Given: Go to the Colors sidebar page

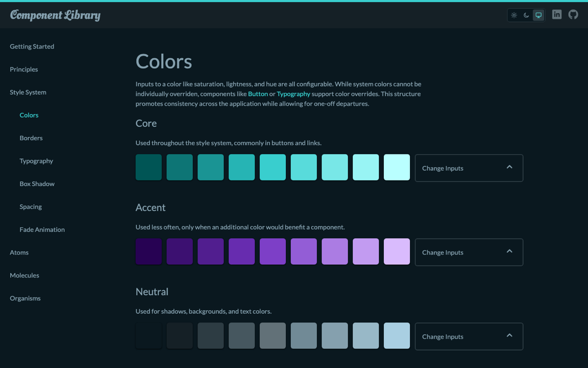Looking at the screenshot, I should click(29, 116).
